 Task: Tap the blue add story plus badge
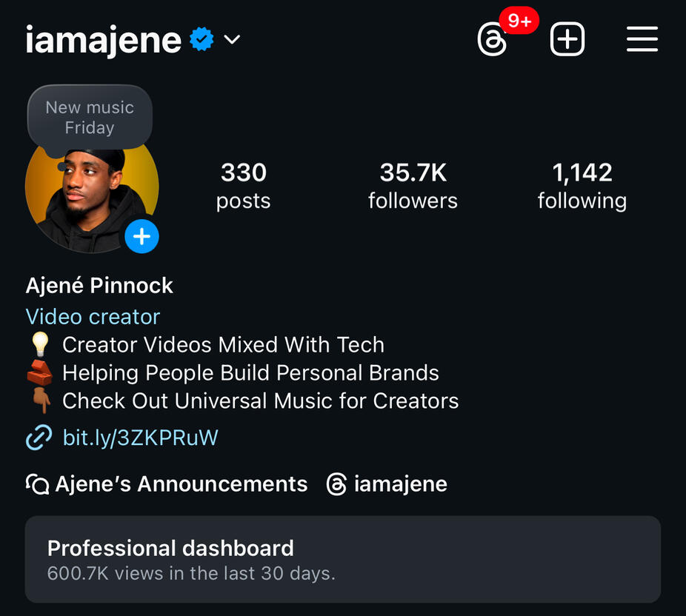[x=141, y=236]
